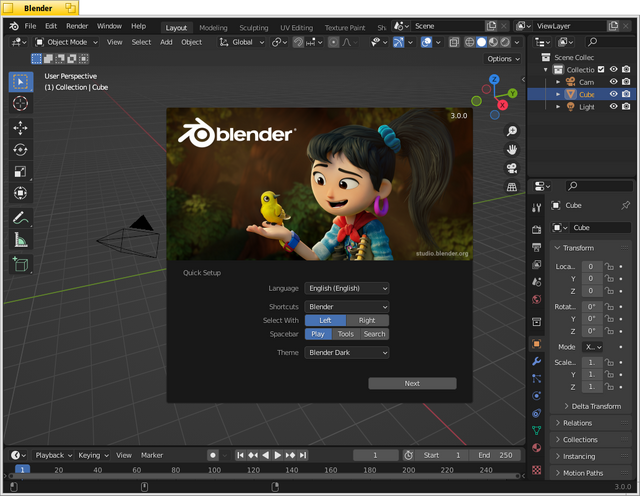This screenshot has height=496, width=640.
Task: Switch orthographic perspective grid icon
Action: (x=511, y=187)
